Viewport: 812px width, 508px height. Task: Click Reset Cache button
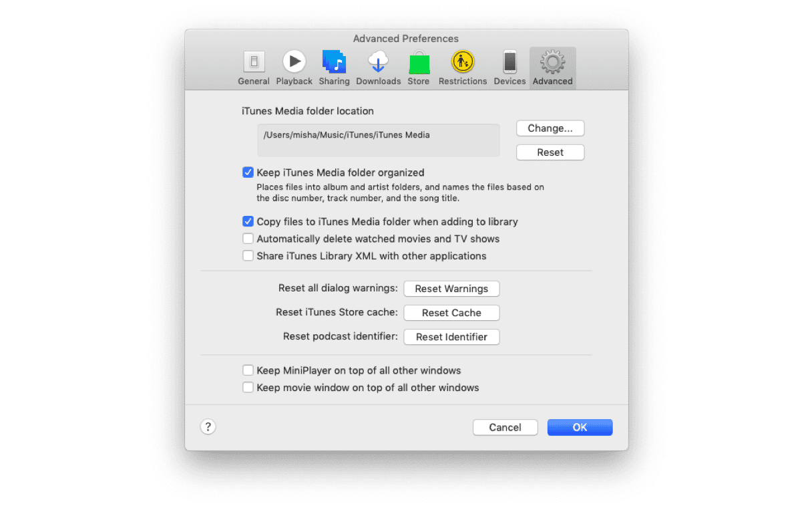(x=451, y=313)
